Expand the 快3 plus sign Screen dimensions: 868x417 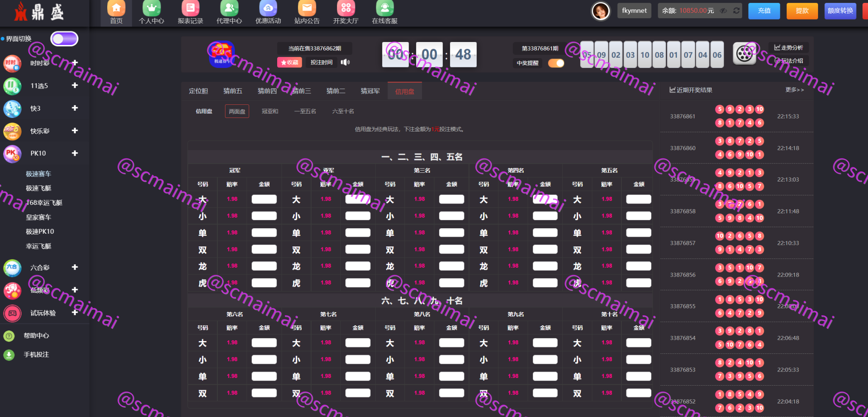(75, 108)
